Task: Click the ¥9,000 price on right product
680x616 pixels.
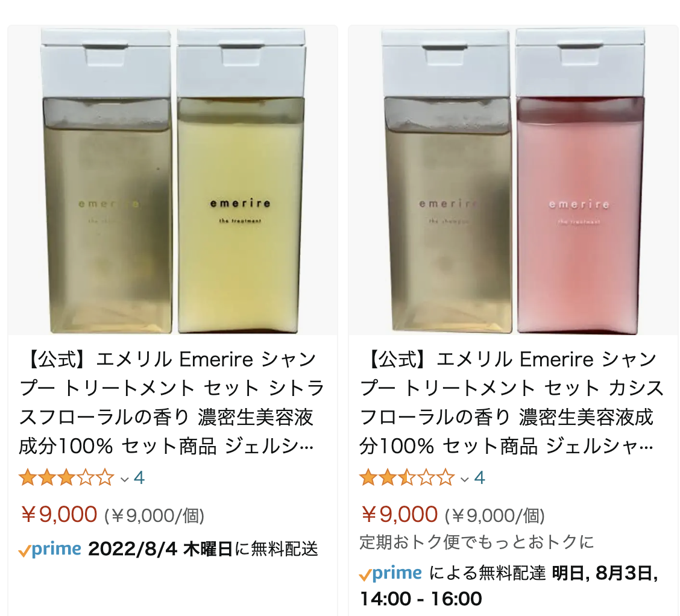Action: (x=400, y=515)
